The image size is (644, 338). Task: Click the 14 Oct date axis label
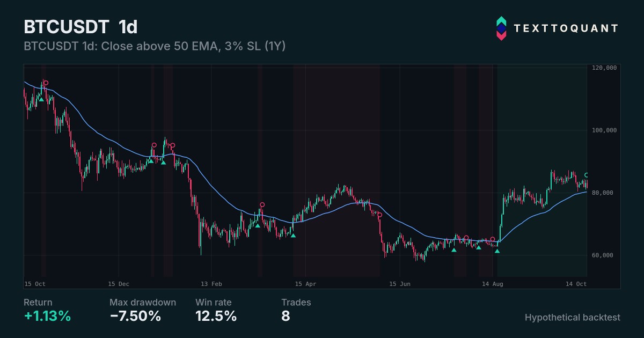(576, 283)
